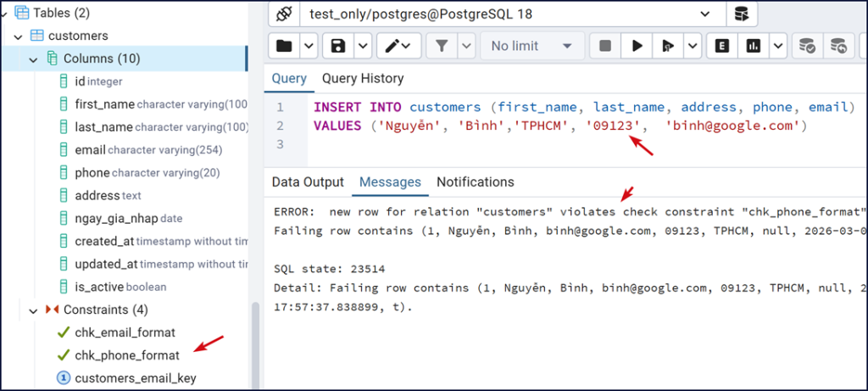Viewport: 868px width, 391px height.
Task: Click the new query tool database icon
Action: 743,14
